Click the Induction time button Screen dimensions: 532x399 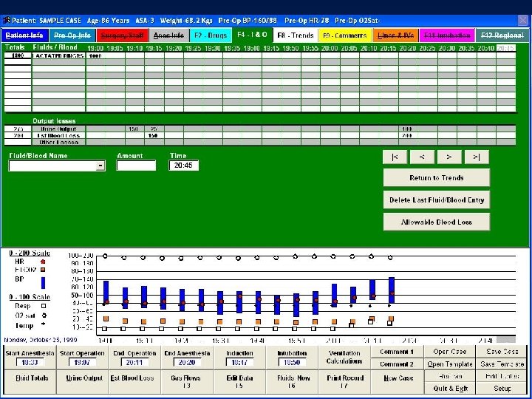pos(239,358)
